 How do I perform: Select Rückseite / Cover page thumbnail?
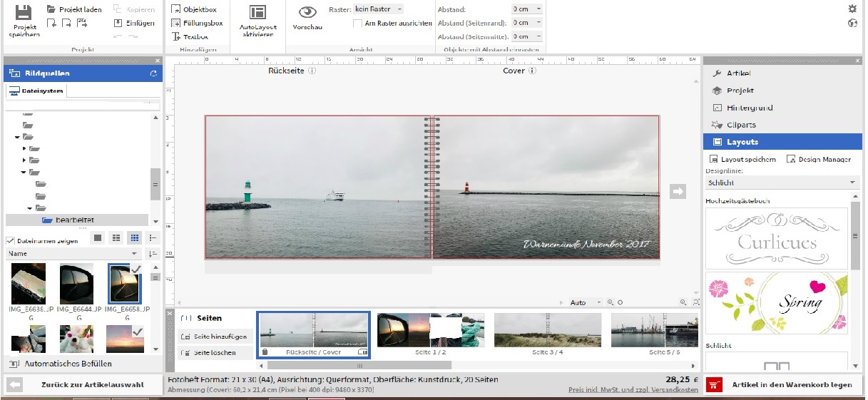tap(313, 334)
